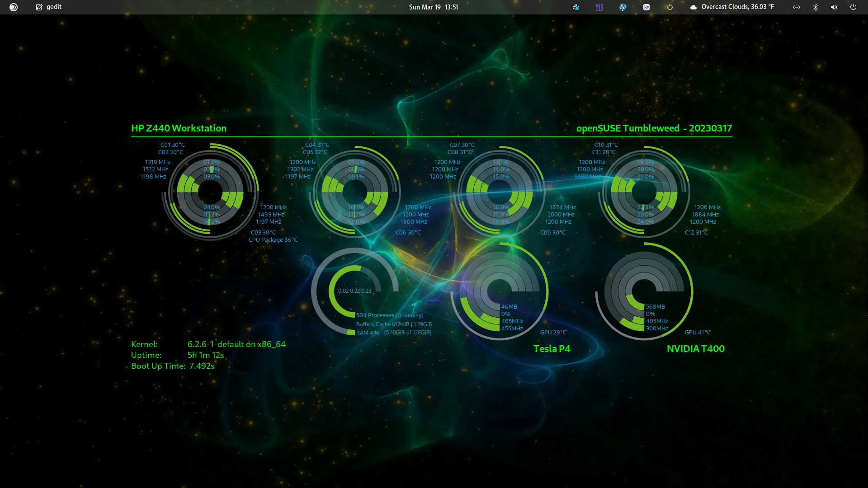
Task: Click the cloud weather icon
Action: point(693,7)
